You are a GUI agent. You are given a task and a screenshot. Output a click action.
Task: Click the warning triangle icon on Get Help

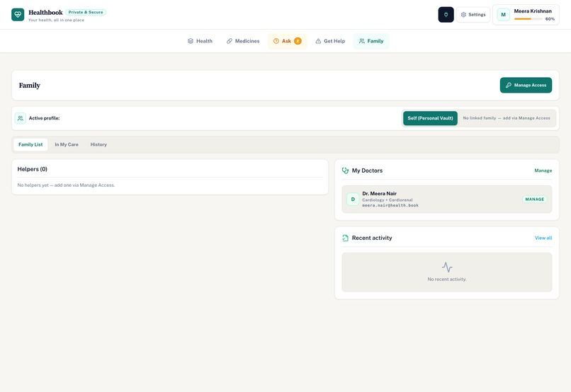(x=318, y=41)
